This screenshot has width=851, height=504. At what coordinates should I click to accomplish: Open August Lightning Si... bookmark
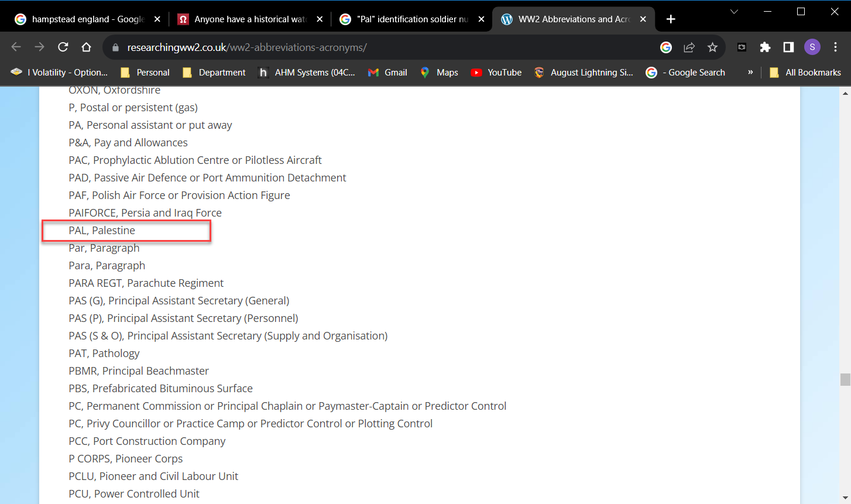tap(584, 73)
